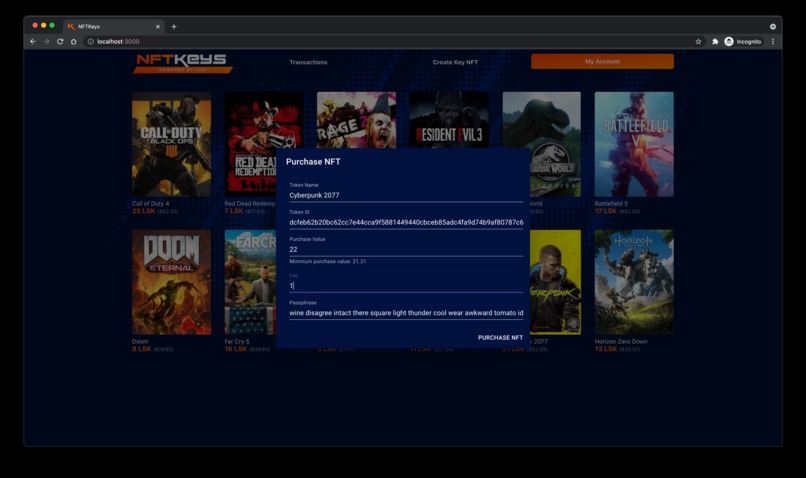Click the Token Name field
The height and width of the screenshot is (478, 806).
406,195
